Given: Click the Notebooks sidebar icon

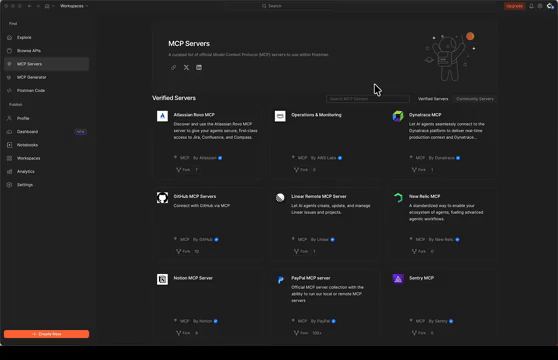Looking at the screenshot, I should coord(10,145).
